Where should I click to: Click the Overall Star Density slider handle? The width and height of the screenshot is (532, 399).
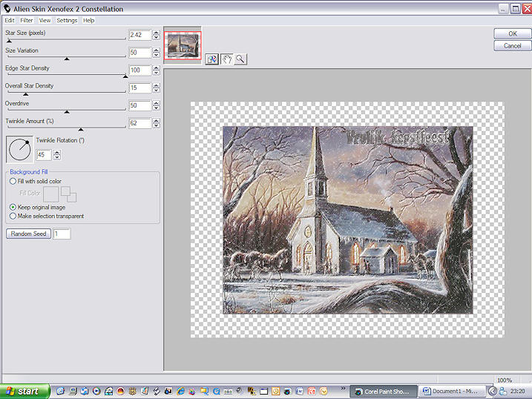pos(25,94)
